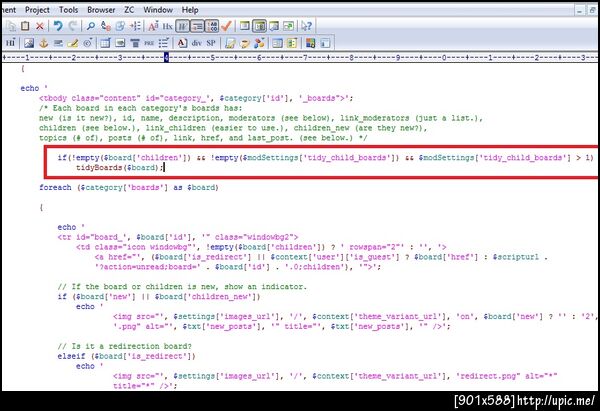Click the coffee cup applet icon
This screenshot has height=411, width=600.
[x=244, y=43]
